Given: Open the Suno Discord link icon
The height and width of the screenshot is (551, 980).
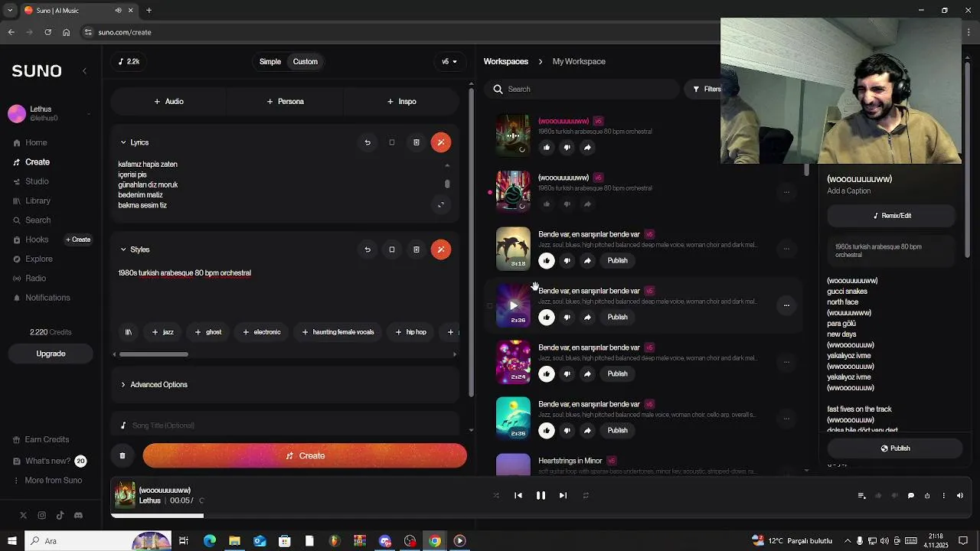Looking at the screenshot, I should point(78,516).
